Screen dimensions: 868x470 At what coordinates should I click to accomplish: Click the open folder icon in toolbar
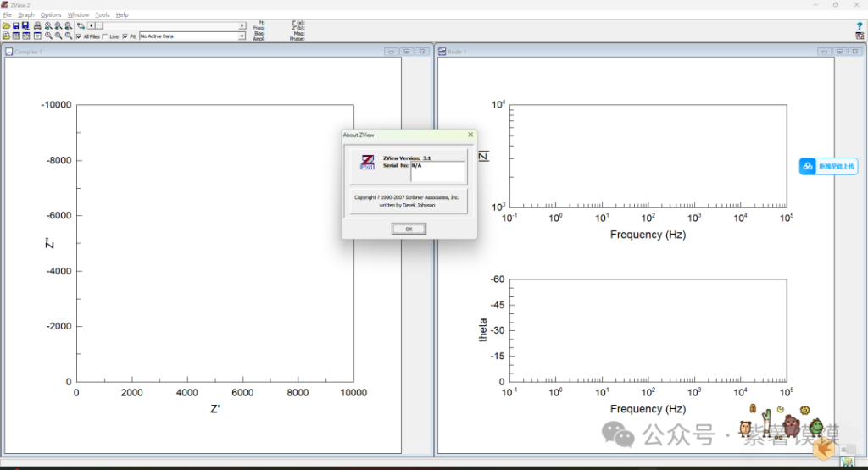(x=6, y=26)
